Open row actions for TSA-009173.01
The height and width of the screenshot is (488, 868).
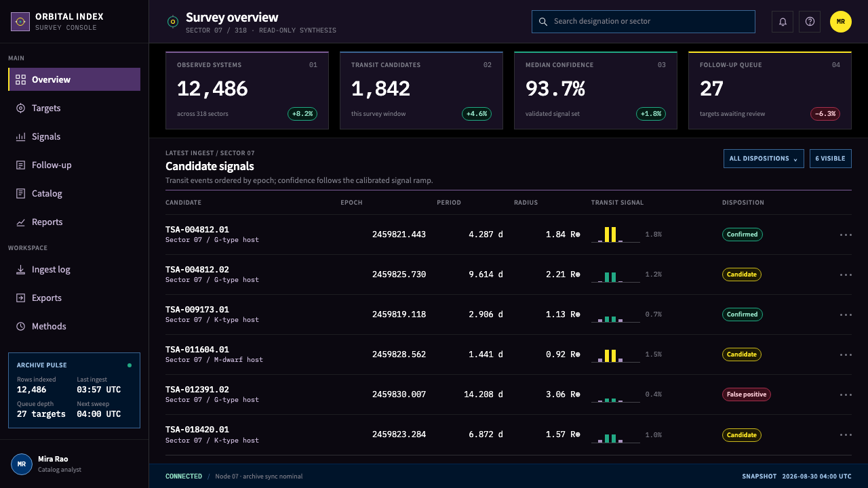pyautogui.click(x=846, y=314)
